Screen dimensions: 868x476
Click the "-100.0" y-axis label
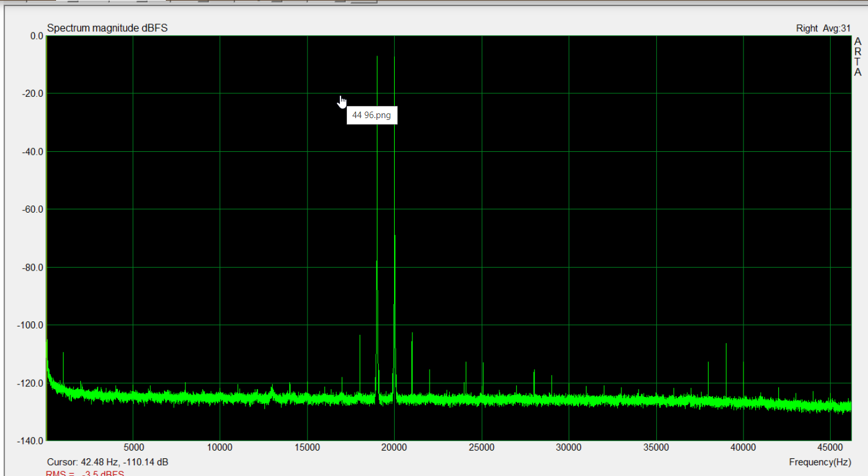click(31, 325)
